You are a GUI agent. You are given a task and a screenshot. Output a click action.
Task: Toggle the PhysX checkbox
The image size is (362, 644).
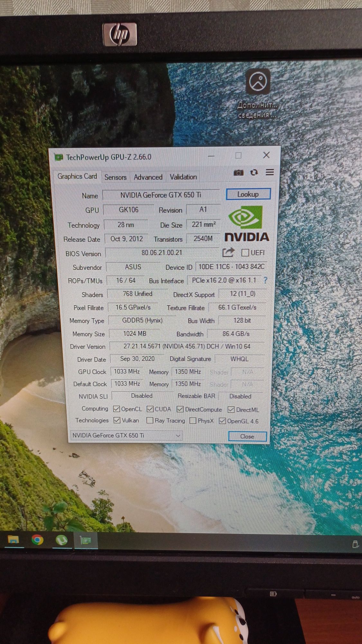(193, 421)
